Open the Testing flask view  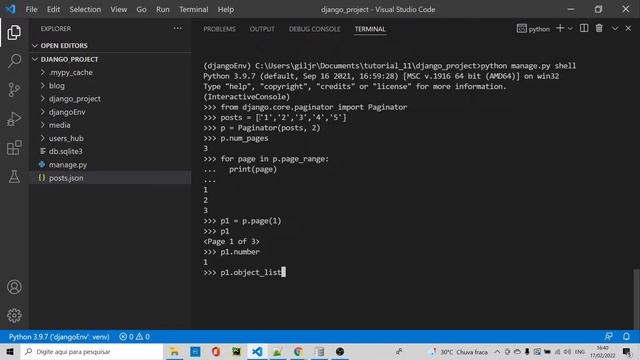point(14,177)
